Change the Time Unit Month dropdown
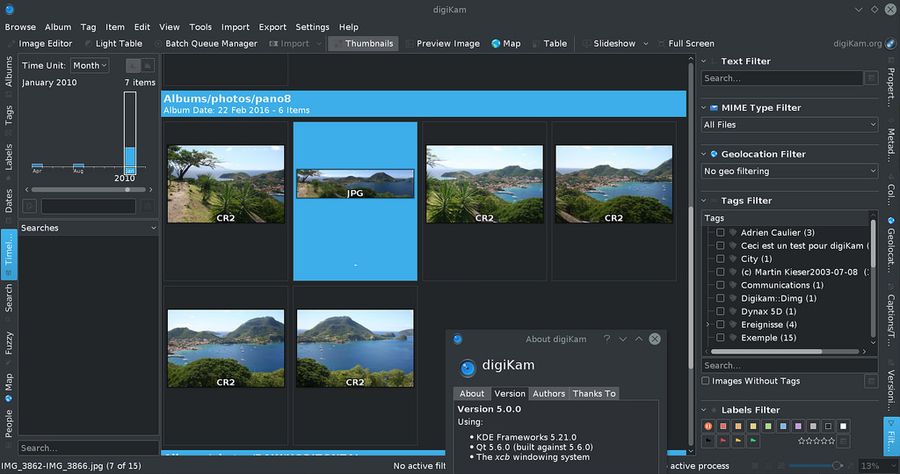 click(90, 66)
